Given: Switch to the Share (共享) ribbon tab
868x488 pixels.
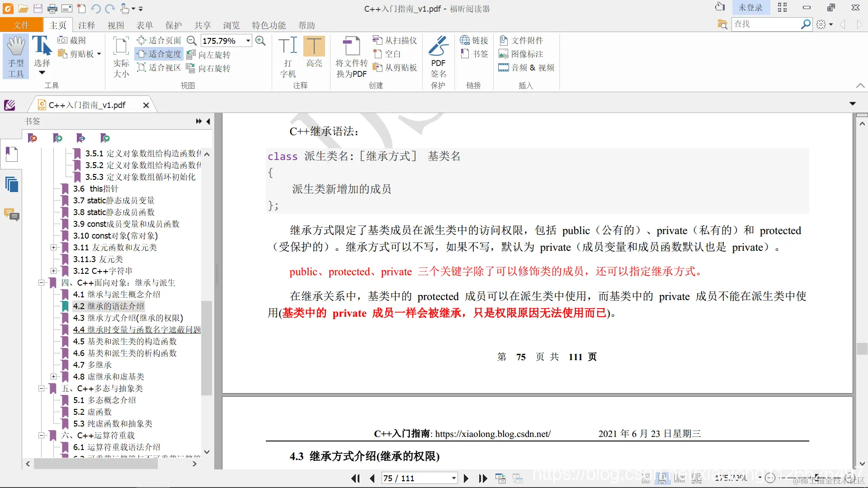Looking at the screenshot, I should [203, 25].
